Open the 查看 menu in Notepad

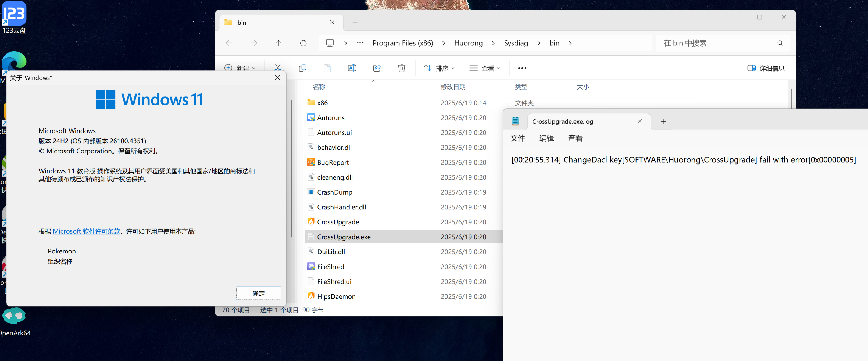tap(575, 138)
